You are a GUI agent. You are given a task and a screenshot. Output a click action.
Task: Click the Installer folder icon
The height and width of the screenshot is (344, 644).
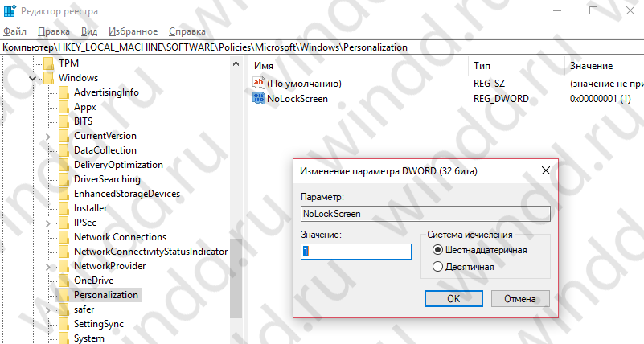coord(64,208)
